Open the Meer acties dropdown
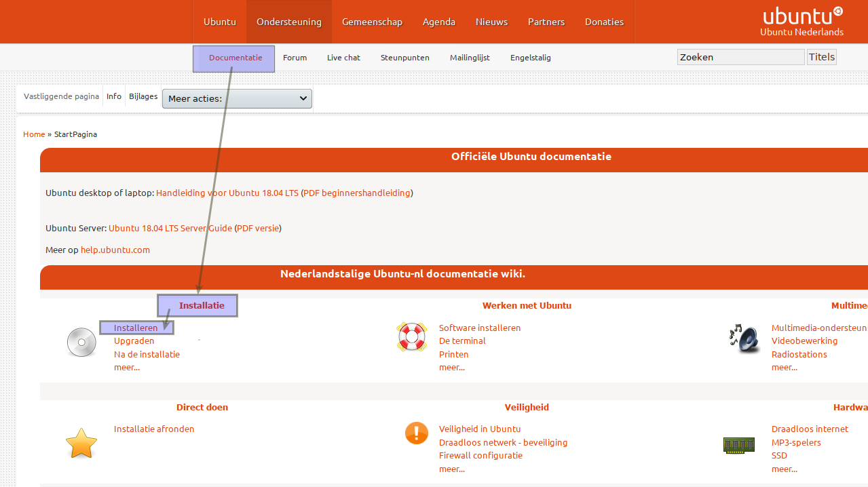This screenshot has width=868, height=487. [x=237, y=98]
